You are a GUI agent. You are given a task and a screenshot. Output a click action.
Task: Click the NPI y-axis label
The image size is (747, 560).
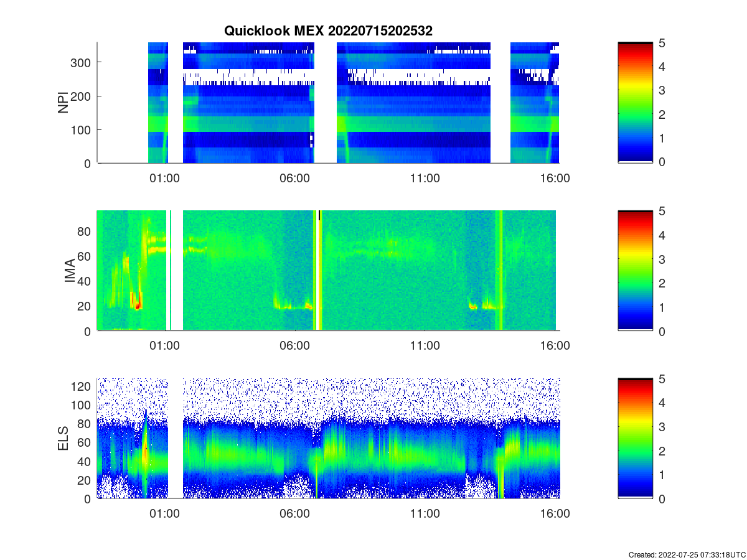(x=63, y=103)
